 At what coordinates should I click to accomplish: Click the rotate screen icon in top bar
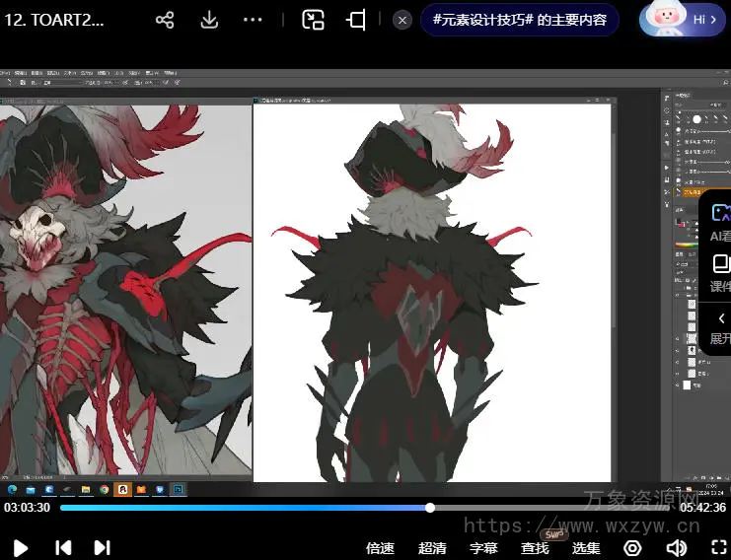(356, 20)
